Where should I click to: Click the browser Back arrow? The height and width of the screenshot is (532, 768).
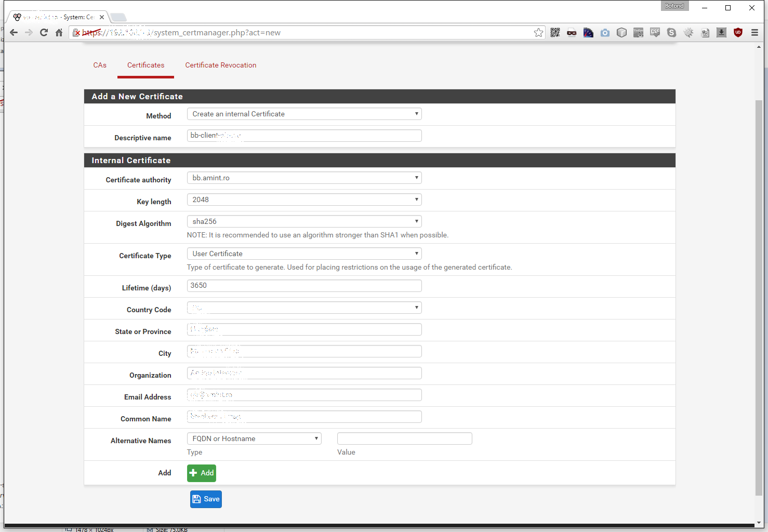tap(14, 33)
